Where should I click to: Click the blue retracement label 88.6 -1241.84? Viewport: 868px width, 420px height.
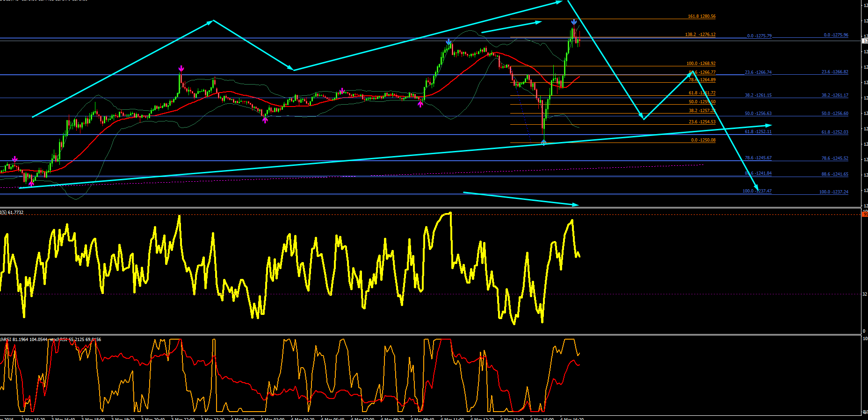point(758,173)
